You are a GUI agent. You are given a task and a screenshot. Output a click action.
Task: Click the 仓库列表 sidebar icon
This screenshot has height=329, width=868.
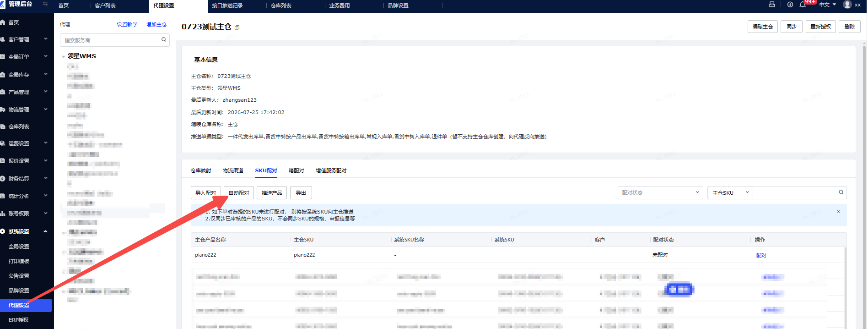(x=3, y=126)
